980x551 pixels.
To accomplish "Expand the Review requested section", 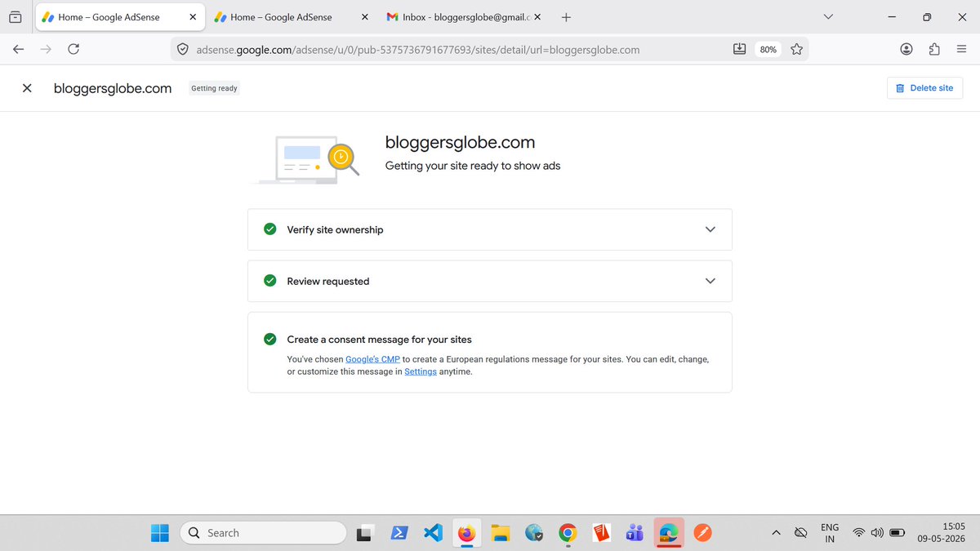I will pos(710,281).
